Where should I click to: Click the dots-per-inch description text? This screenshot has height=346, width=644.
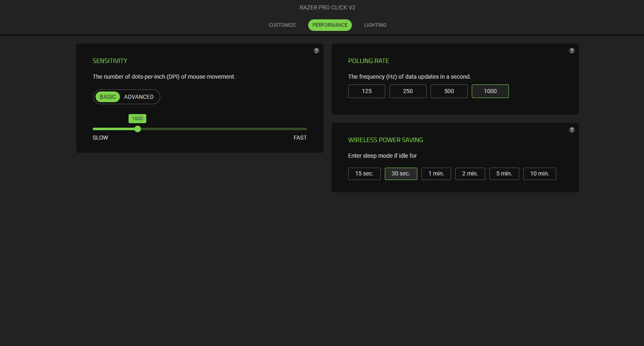pos(164,77)
